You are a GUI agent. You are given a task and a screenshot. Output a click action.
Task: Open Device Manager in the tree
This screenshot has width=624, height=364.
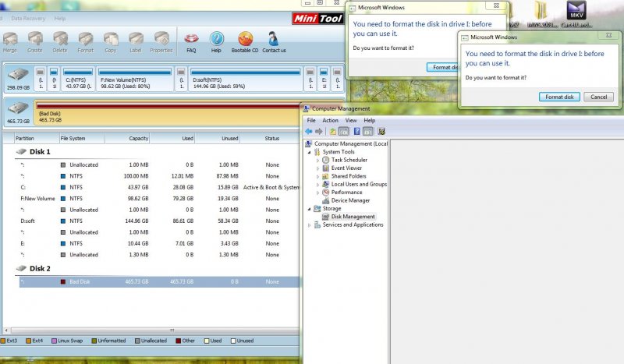(350, 200)
